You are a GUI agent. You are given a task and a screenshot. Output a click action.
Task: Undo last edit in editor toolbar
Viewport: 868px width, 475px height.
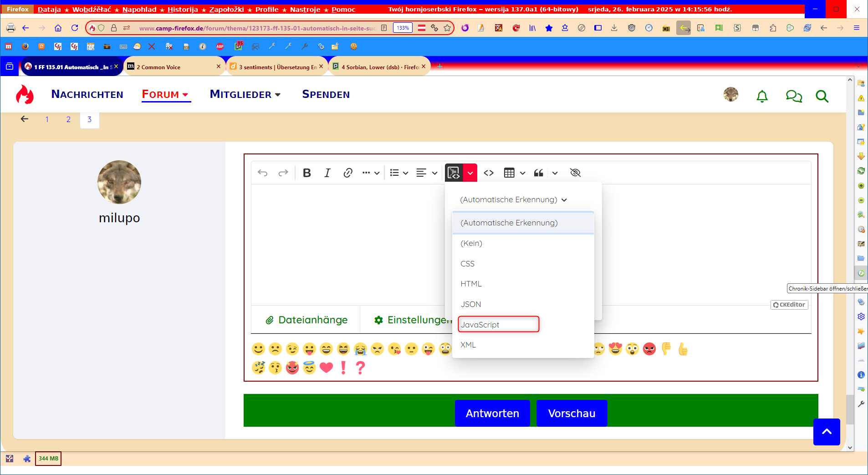[262, 173]
